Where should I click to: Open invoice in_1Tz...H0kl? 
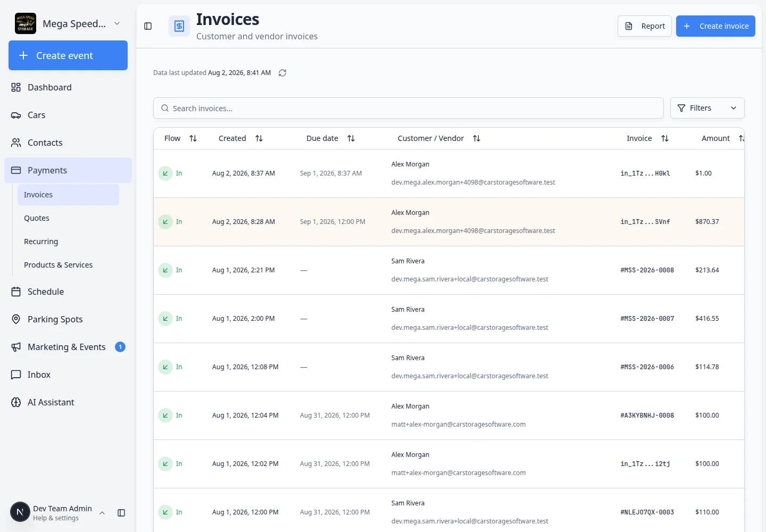pyautogui.click(x=645, y=173)
